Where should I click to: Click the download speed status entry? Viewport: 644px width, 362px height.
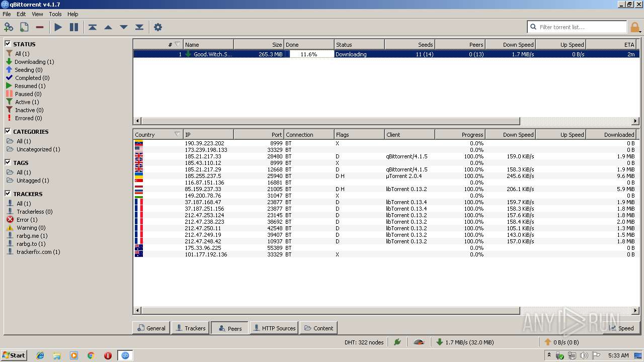464,342
